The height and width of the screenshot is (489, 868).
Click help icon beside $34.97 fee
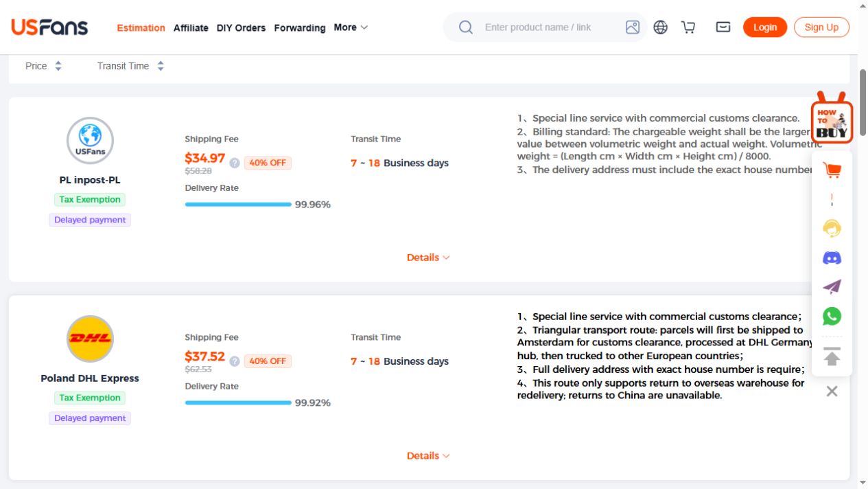(x=235, y=163)
